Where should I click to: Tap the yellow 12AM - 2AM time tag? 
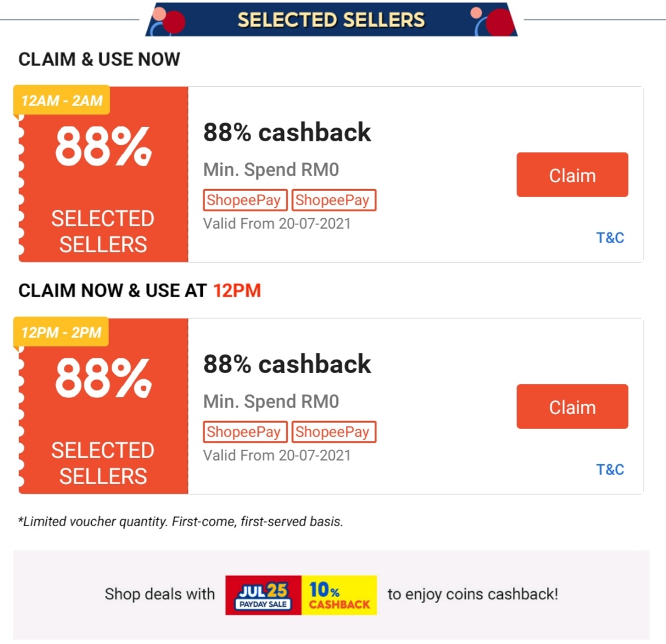(61, 100)
